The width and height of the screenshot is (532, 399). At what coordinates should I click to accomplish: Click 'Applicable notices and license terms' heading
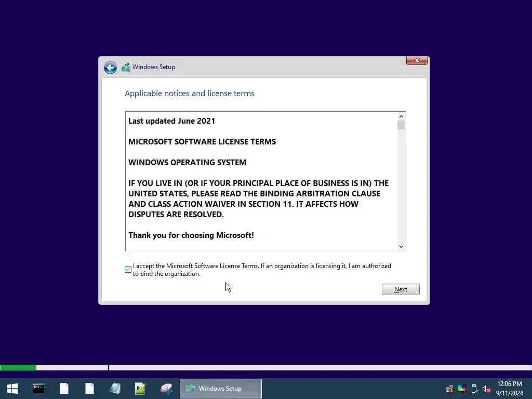click(x=189, y=94)
